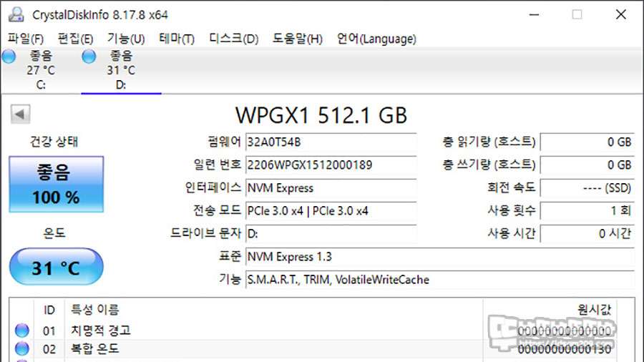This screenshot has width=644, height=362.
Task: Click the WPGX1 512.1 GB disk title
Action: pyautogui.click(x=321, y=115)
